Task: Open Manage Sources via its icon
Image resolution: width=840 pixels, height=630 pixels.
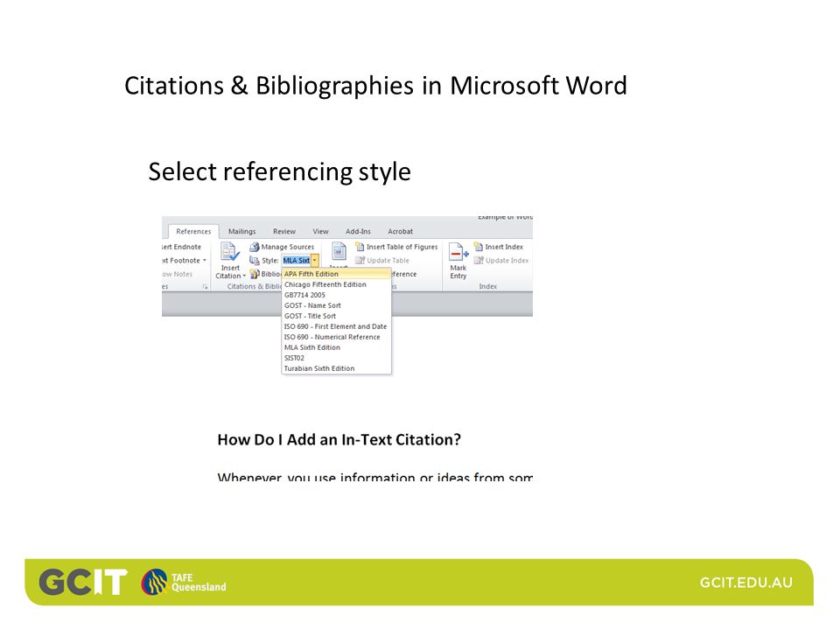Action: (255, 247)
